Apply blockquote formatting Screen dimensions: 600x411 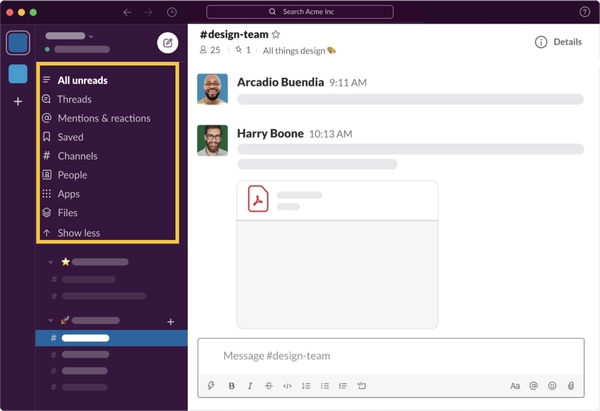pyautogui.click(x=343, y=386)
